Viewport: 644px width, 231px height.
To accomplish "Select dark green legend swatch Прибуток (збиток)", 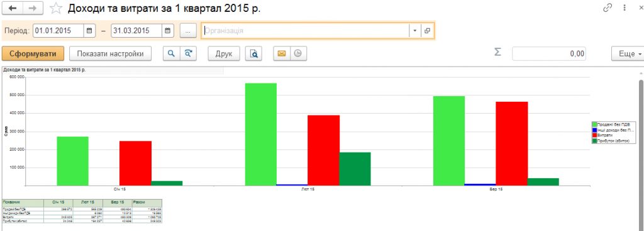I will [x=594, y=141].
